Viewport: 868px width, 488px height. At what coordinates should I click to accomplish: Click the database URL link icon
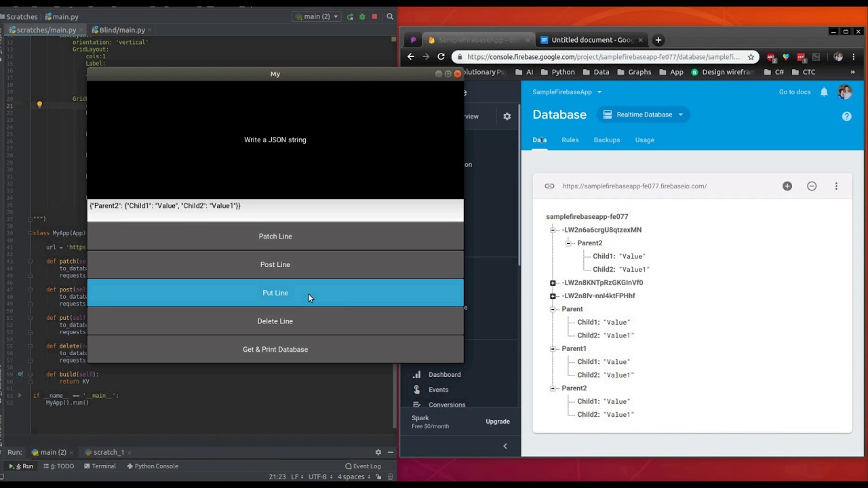tap(549, 186)
